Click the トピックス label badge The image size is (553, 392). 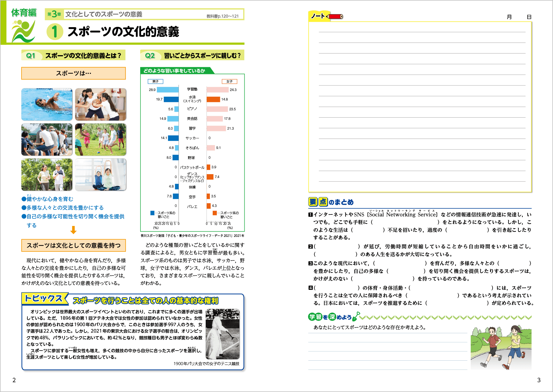44,298
